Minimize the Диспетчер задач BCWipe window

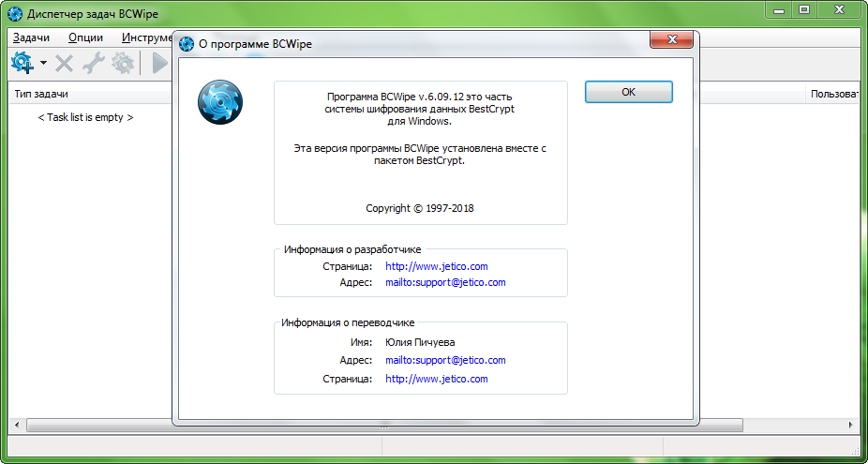[x=779, y=9]
